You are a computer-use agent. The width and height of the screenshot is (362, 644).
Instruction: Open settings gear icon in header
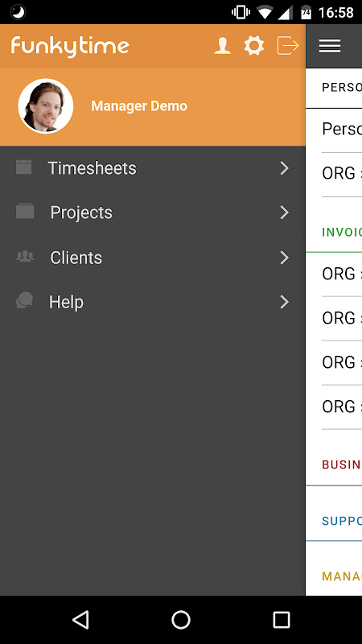254,46
